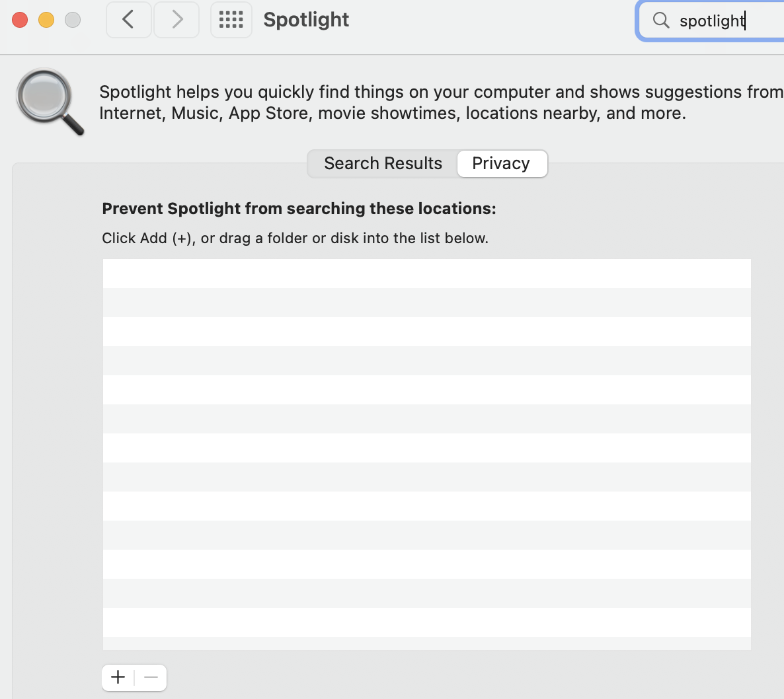Minimize the window with yellow button
Screen dimensions: 784x699
point(46,20)
